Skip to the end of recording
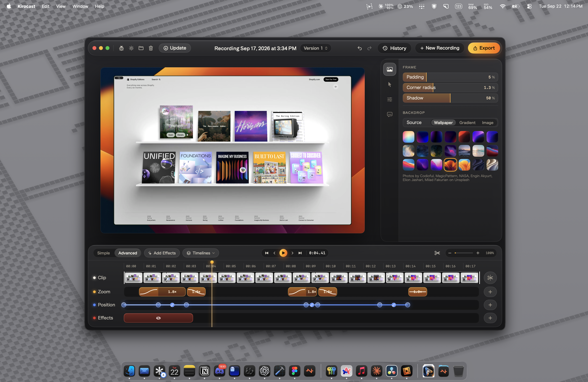The image size is (588, 382). 300,253
